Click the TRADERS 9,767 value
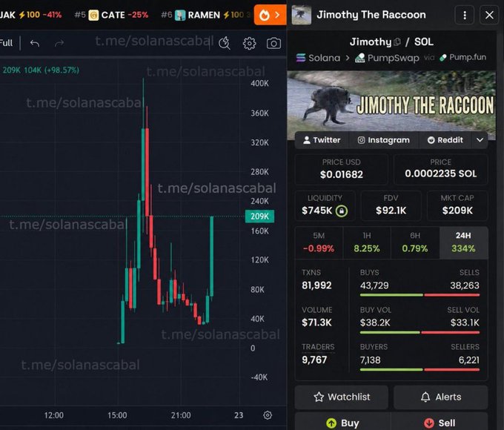 click(x=314, y=360)
